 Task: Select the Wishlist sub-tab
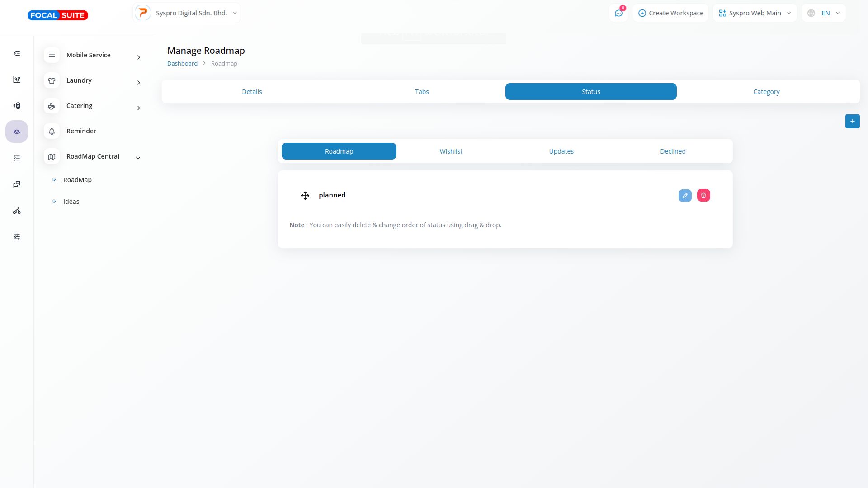451,151
